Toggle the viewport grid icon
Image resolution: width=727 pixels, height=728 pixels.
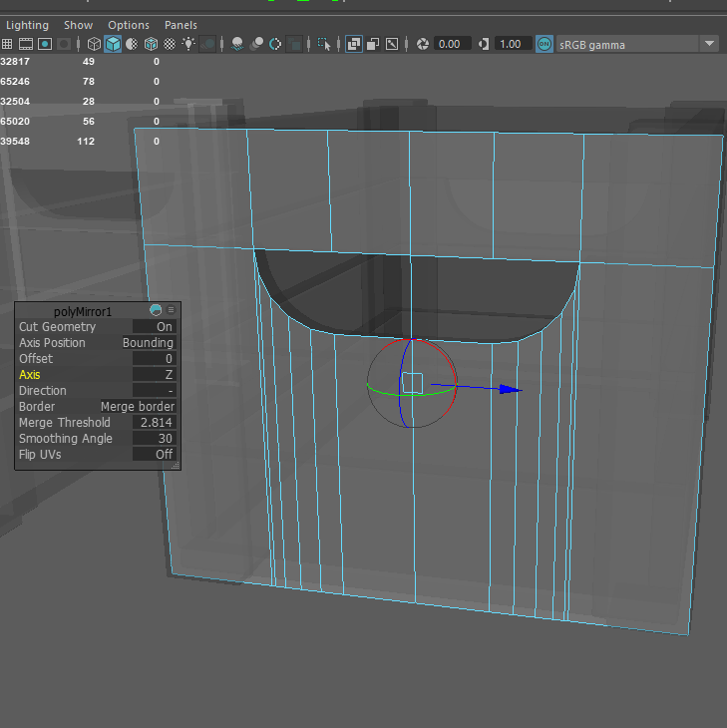click(7, 44)
